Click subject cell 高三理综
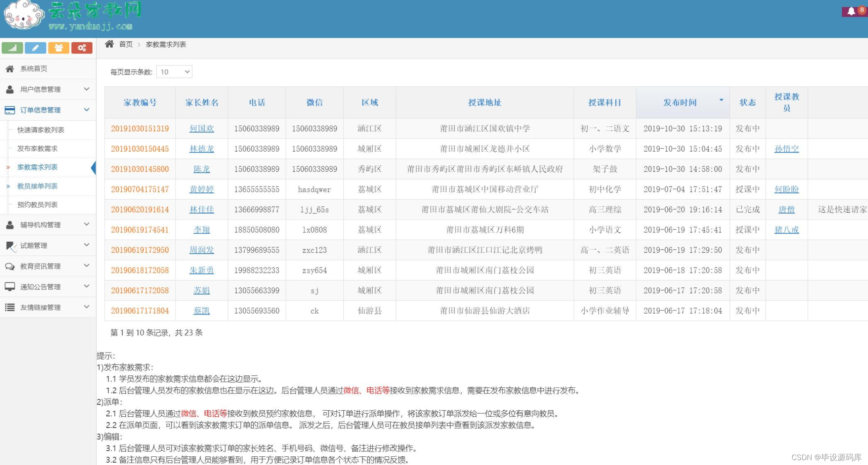 pyautogui.click(x=605, y=209)
